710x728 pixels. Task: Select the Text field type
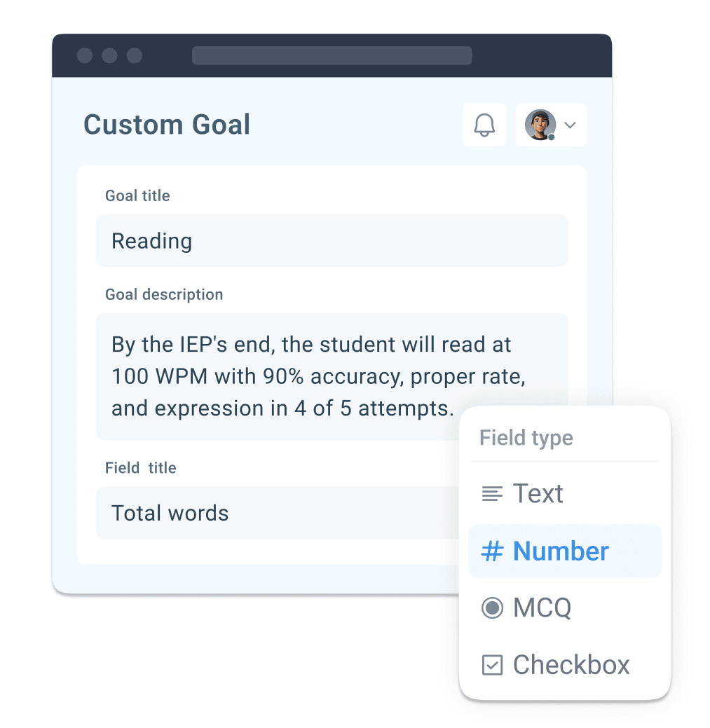pos(565,493)
